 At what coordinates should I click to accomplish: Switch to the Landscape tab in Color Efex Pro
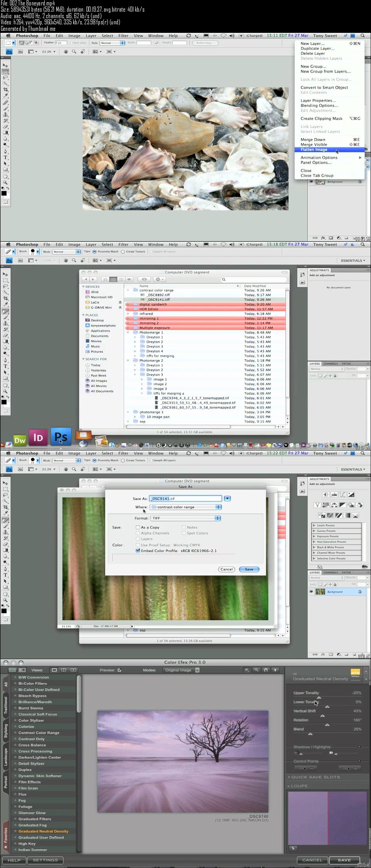coord(6,757)
